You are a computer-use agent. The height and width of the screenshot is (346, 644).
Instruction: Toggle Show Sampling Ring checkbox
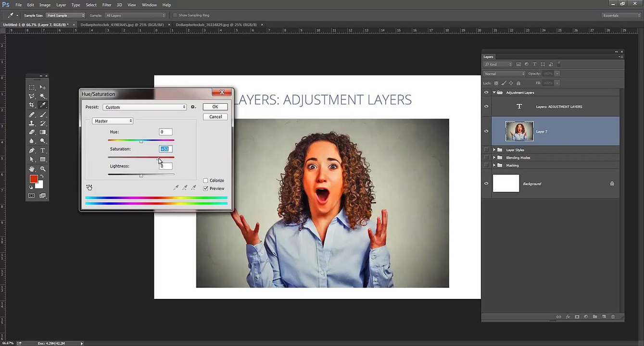click(174, 15)
